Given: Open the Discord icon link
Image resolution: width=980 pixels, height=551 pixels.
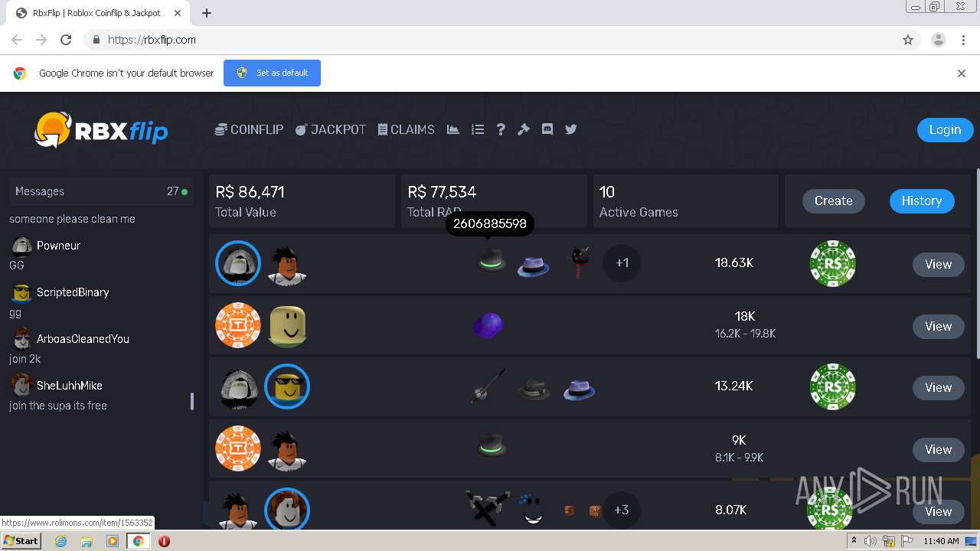Looking at the screenshot, I should click(x=547, y=129).
